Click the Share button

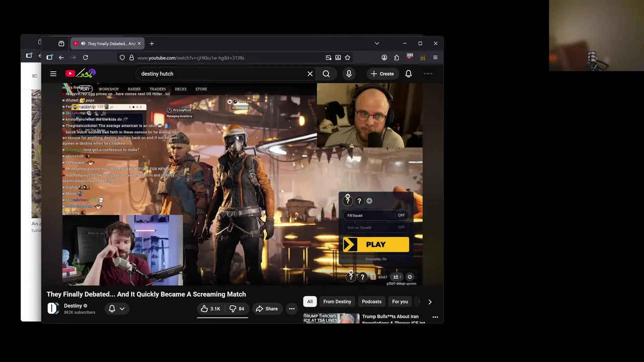point(267,309)
